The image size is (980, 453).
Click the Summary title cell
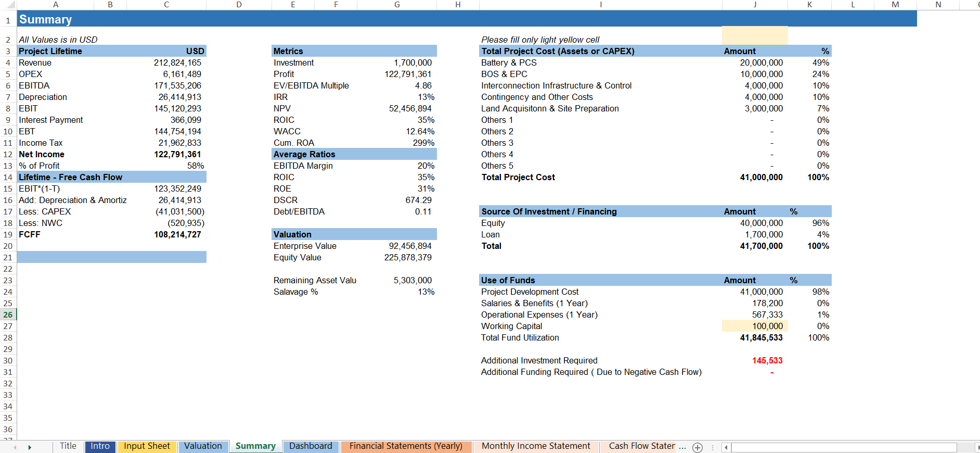click(46, 19)
